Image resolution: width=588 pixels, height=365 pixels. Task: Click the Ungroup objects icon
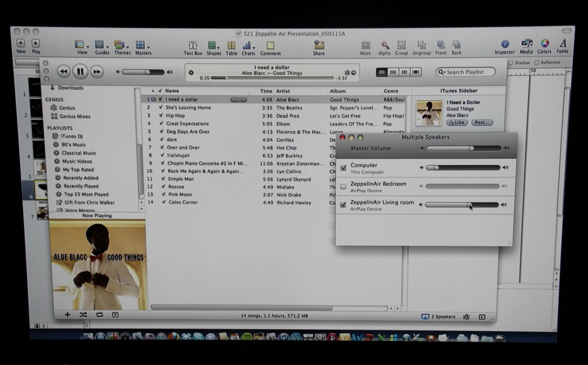tap(422, 45)
